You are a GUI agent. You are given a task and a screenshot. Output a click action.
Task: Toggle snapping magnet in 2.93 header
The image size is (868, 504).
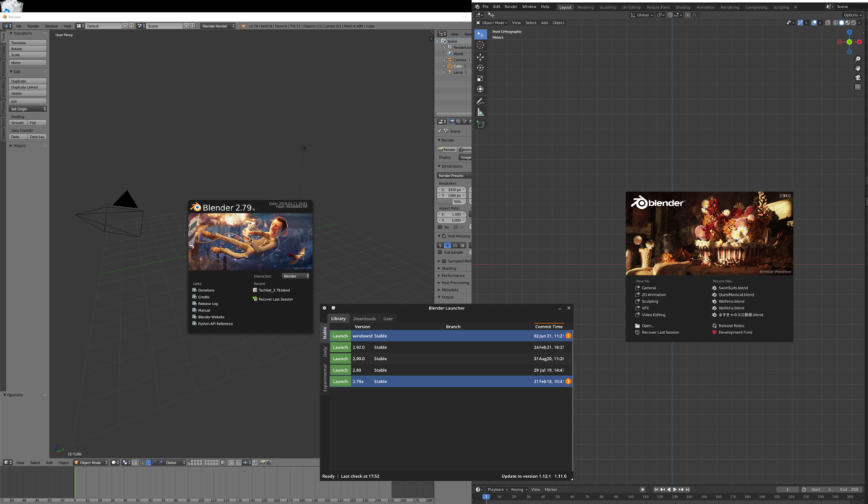[x=669, y=15]
